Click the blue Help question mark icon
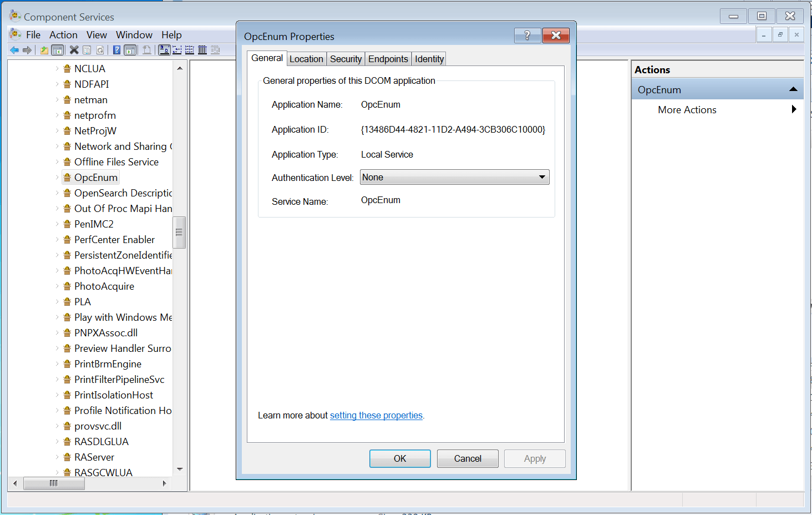812x515 pixels. [x=116, y=51]
